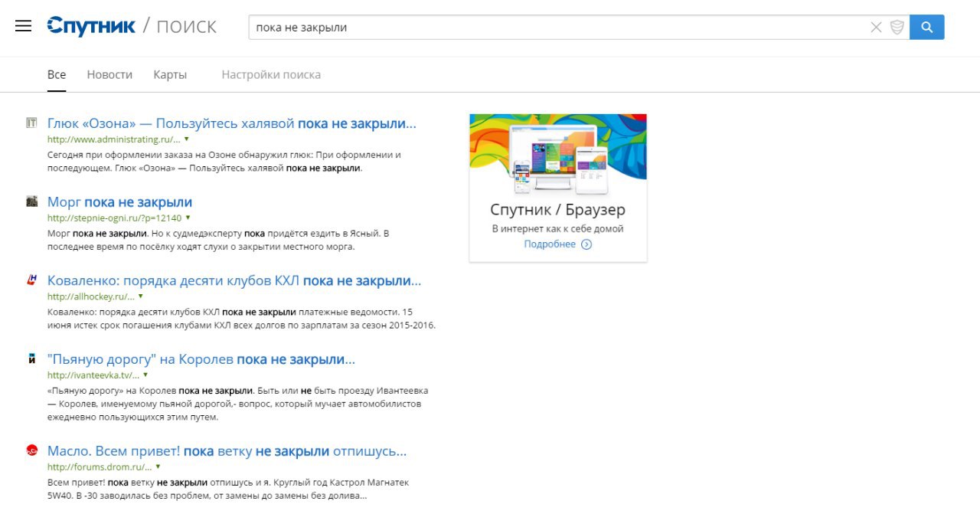Open the hamburger menu
The width and height of the screenshot is (980, 514).
tap(23, 26)
